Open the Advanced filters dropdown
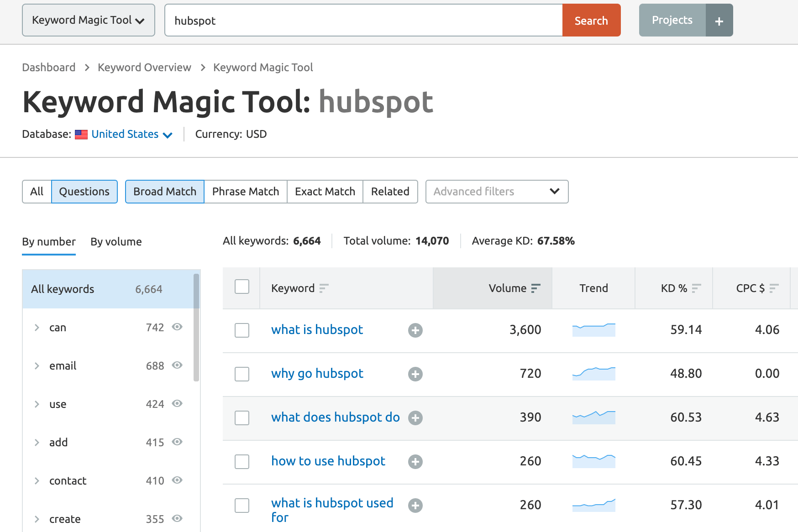Screen dimensions: 798x532 tap(497, 192)
